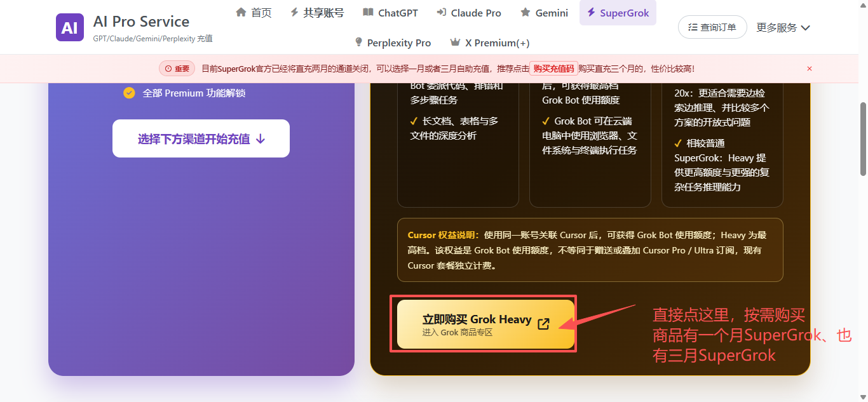868x402 pixels.
Task: Click the 全部 Premium 功能解锁 text
Action: tap(194, 93)
